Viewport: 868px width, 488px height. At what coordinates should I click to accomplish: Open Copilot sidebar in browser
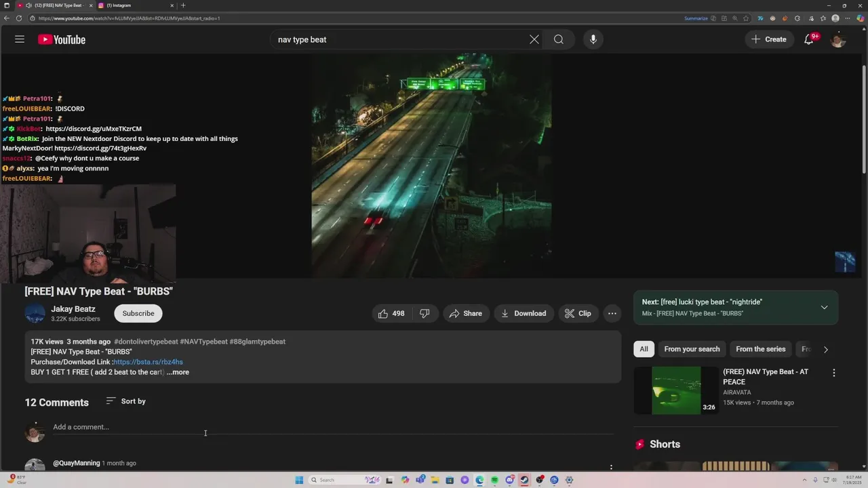click(x=861, y=18)
